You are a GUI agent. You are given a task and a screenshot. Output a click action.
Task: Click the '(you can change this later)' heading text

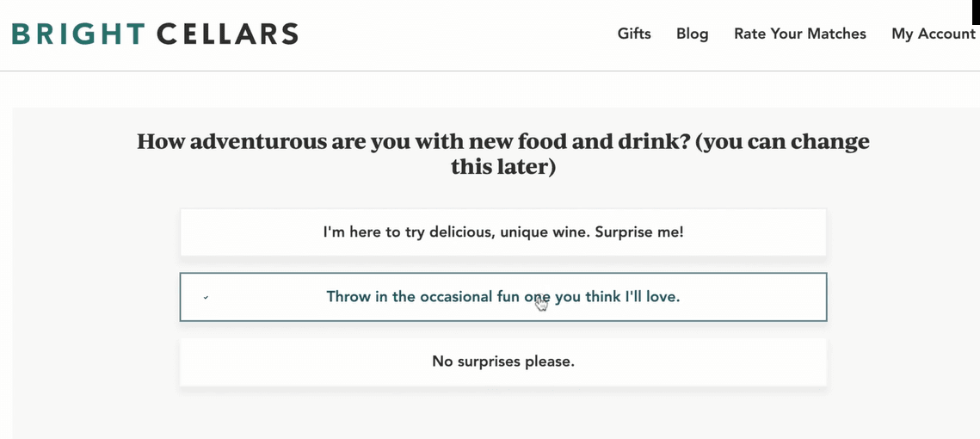point(660,154)
